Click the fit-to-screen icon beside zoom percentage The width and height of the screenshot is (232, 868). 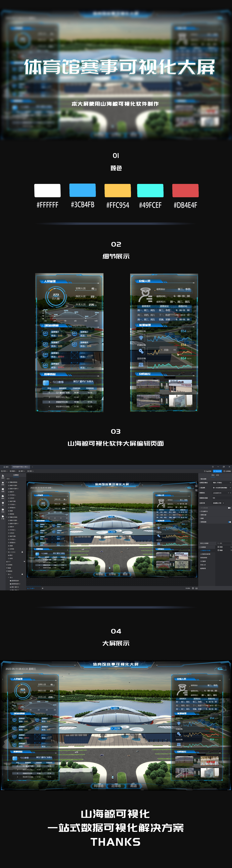click(x=193, y=588)
